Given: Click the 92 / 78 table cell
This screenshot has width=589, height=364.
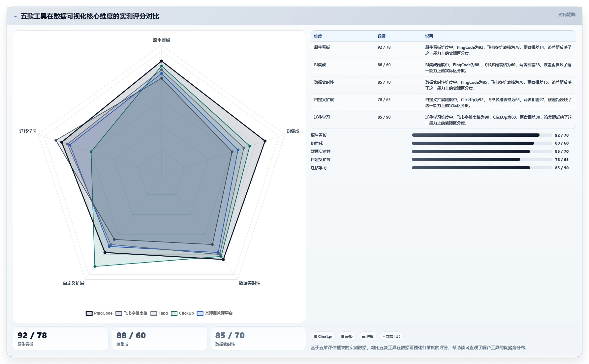Looking at the screenshot, I should click(x=384, y=47).
